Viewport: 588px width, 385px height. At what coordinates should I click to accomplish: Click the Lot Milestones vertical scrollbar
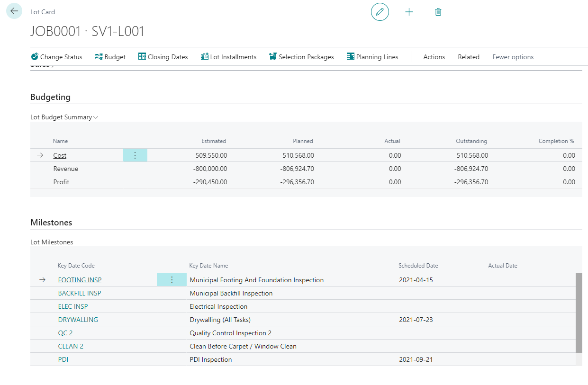pos(579,313)
